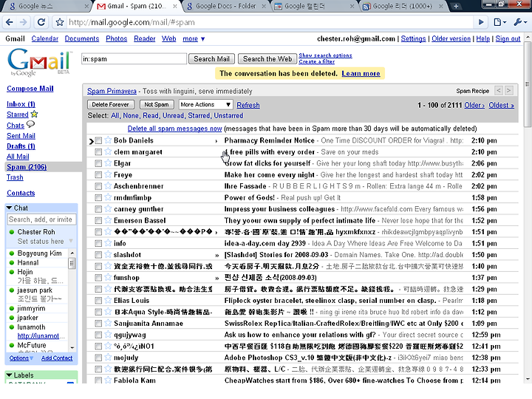Star the Elgar message
The image size is (532, 399).
[108, 163]
